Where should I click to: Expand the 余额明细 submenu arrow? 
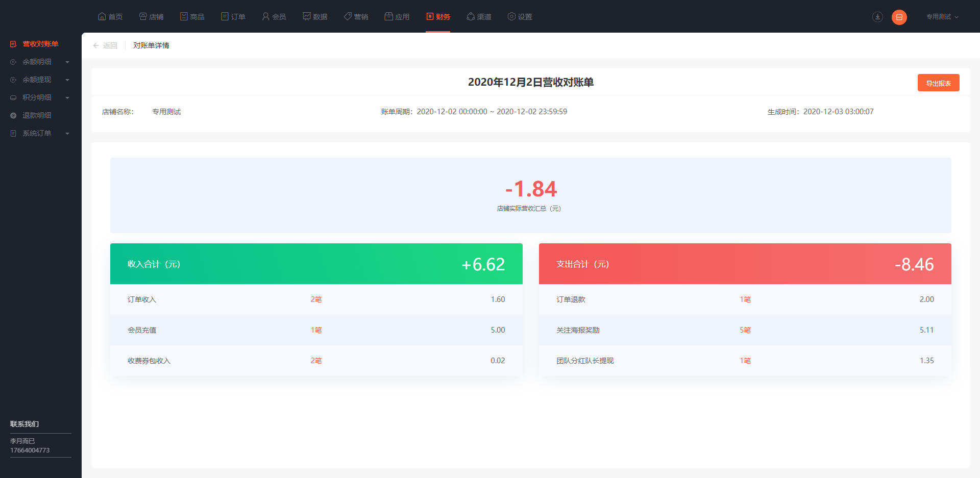click(x=67, y=62)
